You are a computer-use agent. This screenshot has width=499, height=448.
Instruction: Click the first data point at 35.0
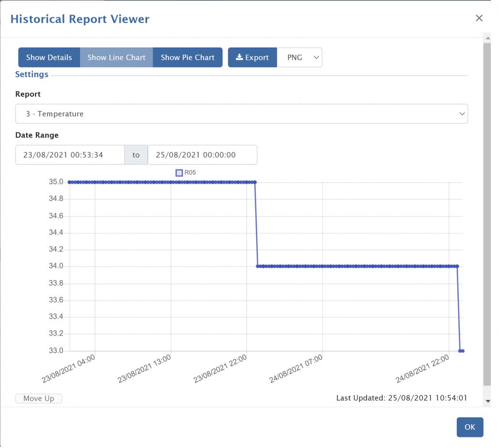coord(70,182)
